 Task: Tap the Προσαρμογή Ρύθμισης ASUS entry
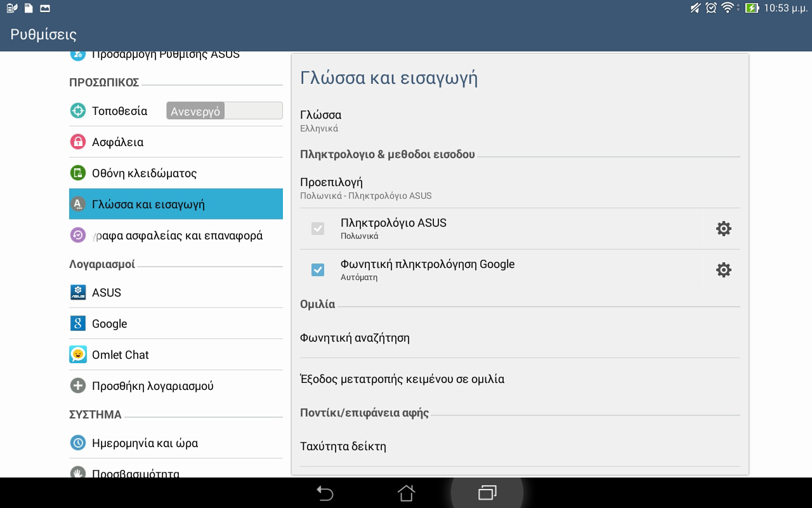click(x=176, y=55)
